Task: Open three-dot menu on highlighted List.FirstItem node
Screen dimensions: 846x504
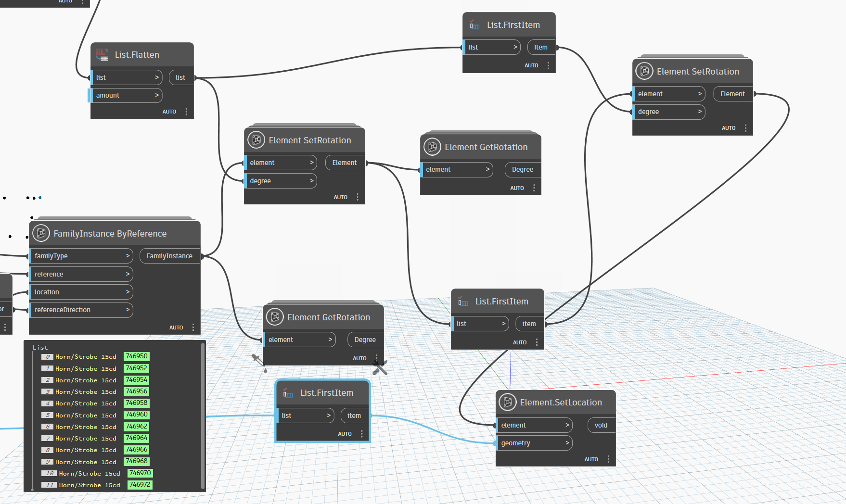Action: (362, 434)
